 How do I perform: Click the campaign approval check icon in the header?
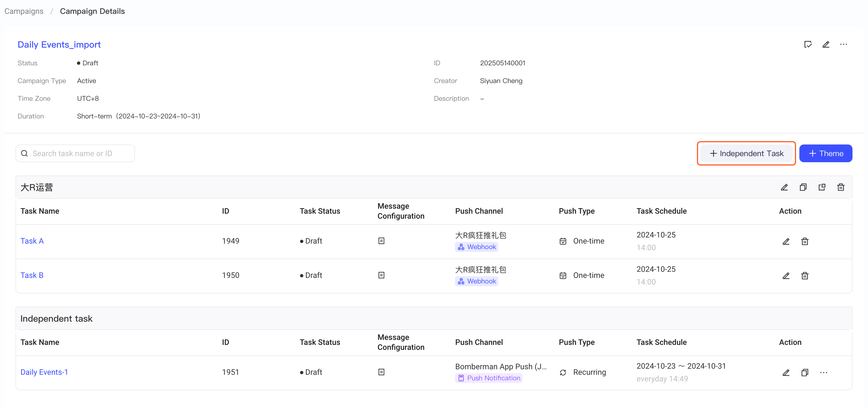tap(808, 45)
